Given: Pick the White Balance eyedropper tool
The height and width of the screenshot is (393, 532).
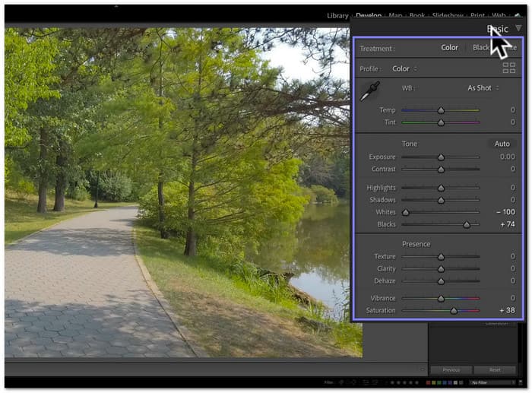Looking at the screenshot, I should pyautogui.click(x=369, y=91).
